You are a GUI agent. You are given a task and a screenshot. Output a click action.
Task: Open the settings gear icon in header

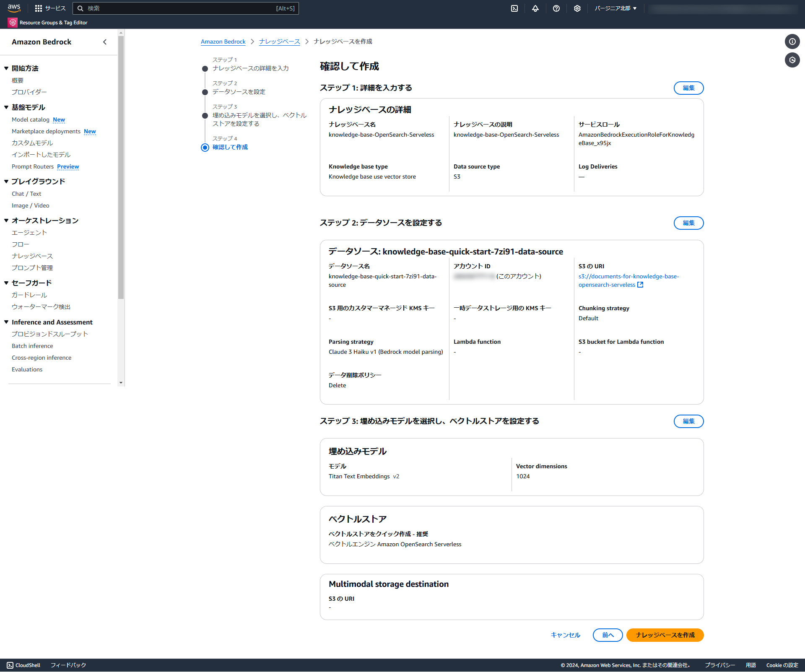pos(577,8)
